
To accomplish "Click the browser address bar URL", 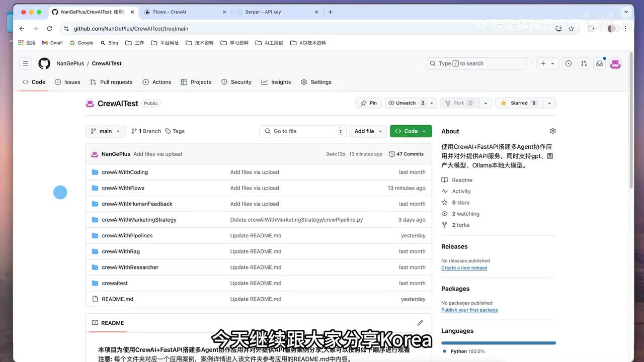I will point(131,29).
